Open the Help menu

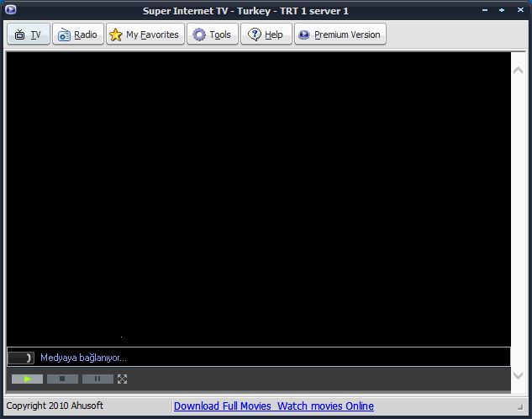click(266, 34)
